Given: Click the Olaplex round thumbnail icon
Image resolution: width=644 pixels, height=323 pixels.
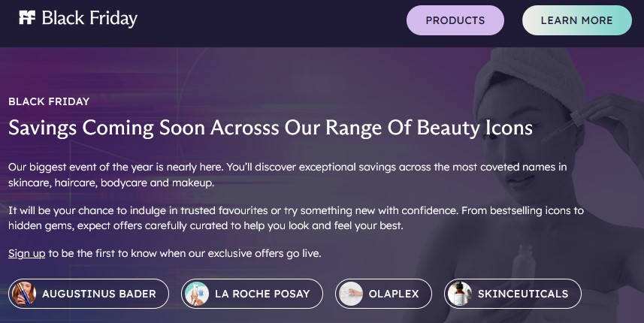Looking at the screenshot, I should coord(350,294).
